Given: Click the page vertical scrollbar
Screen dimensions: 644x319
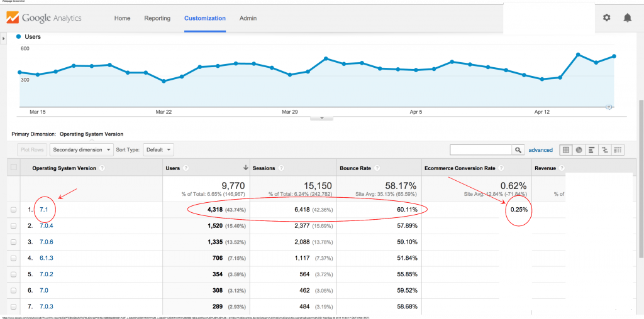Looking at the screenshot, I should [x=640, y=178].
